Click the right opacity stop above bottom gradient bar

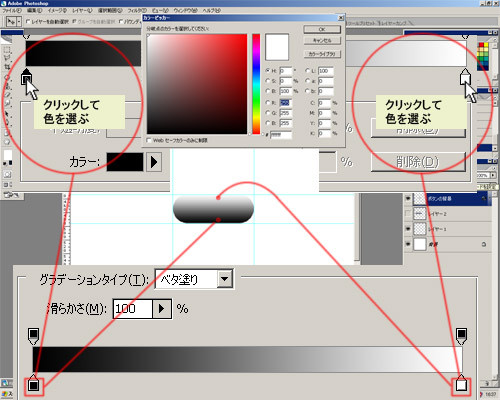click(x=461, y=336)
